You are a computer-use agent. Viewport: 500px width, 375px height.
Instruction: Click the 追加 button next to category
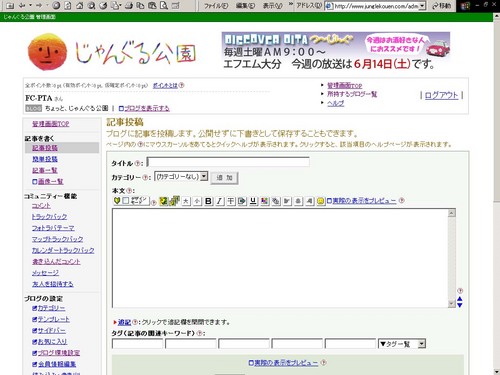[224, 177]
